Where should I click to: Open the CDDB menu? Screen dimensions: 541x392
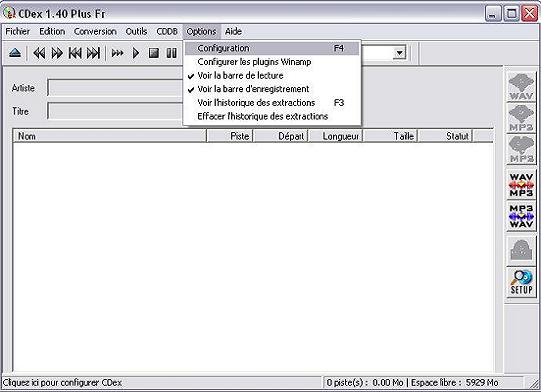[167, 31]
